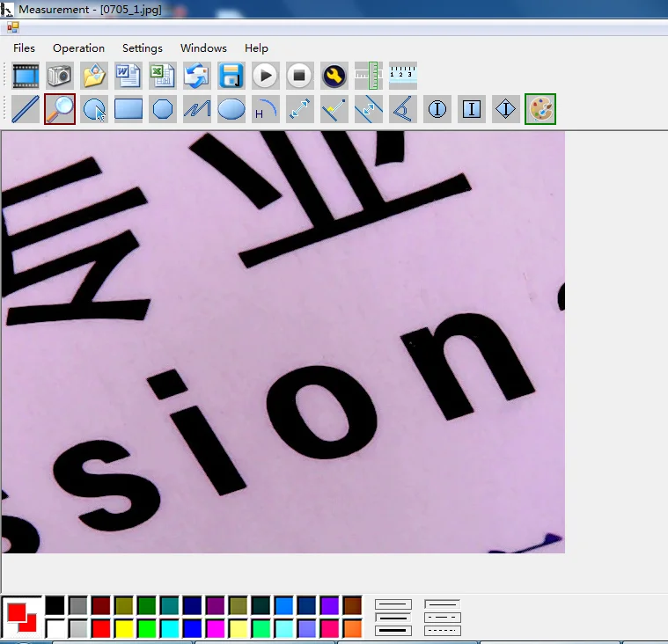
Task: Choose the rectangle measurement tool
Action: pyautogui.click(x=128, y=109)
